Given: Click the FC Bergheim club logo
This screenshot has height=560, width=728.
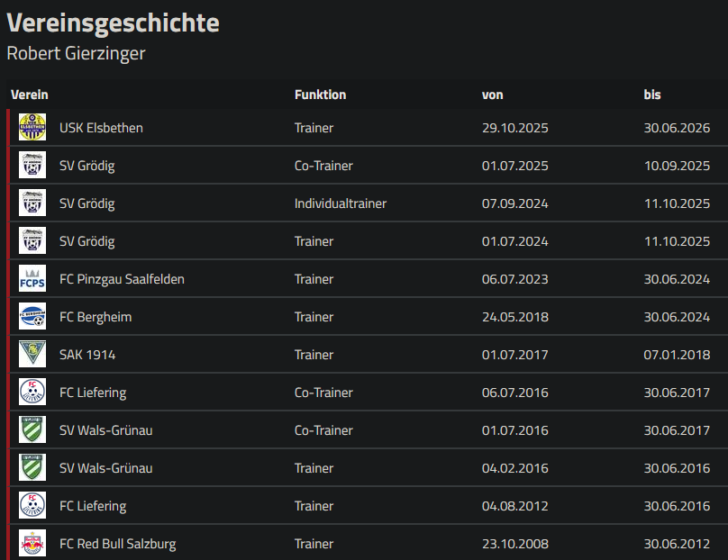Looking at the screenshot, I should click(x=32, y=317).
